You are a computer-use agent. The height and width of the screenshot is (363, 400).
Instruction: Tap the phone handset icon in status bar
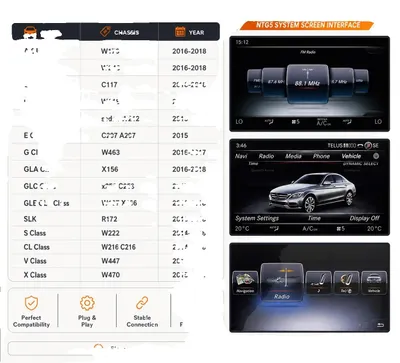click(360, 145)
